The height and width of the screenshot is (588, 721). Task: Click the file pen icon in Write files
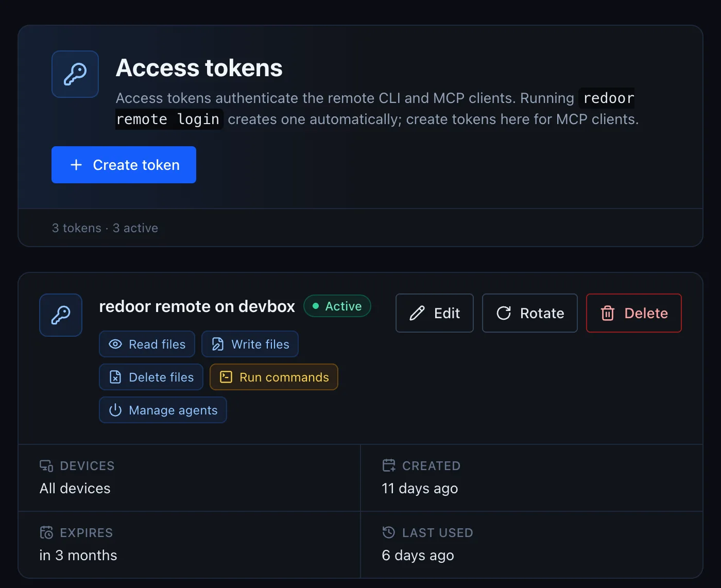coord(218,344)
